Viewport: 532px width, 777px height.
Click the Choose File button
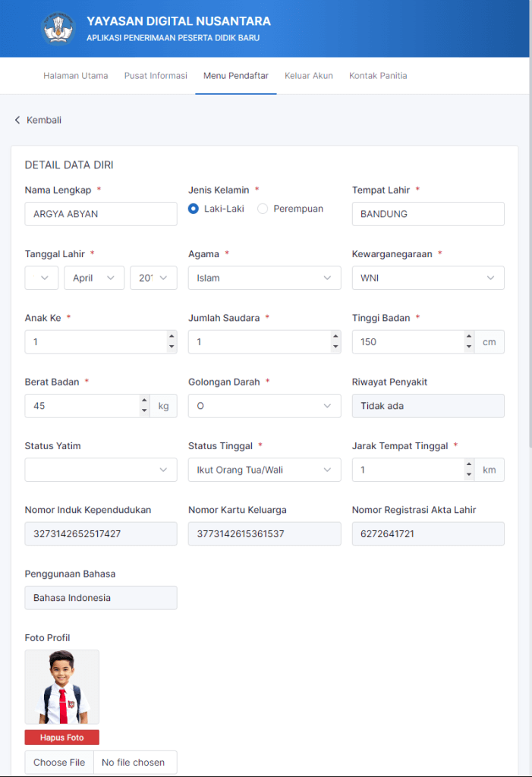click(x=59, y=763)
